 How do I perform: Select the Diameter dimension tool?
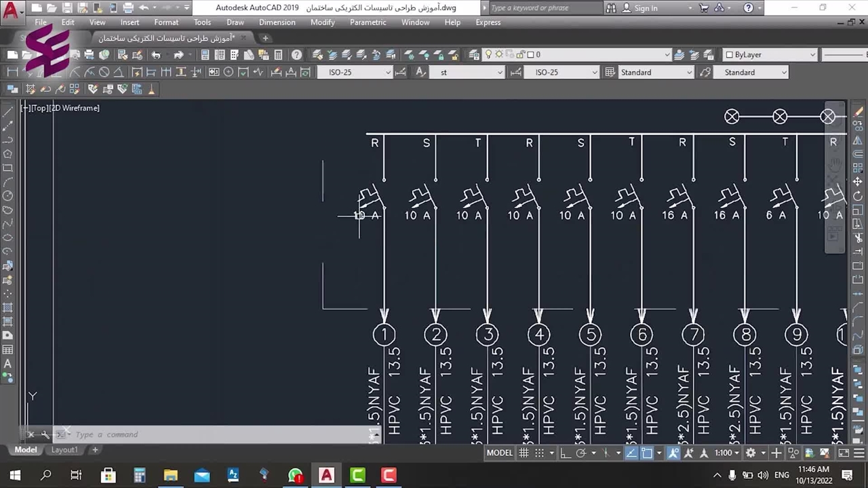[104, 73]
